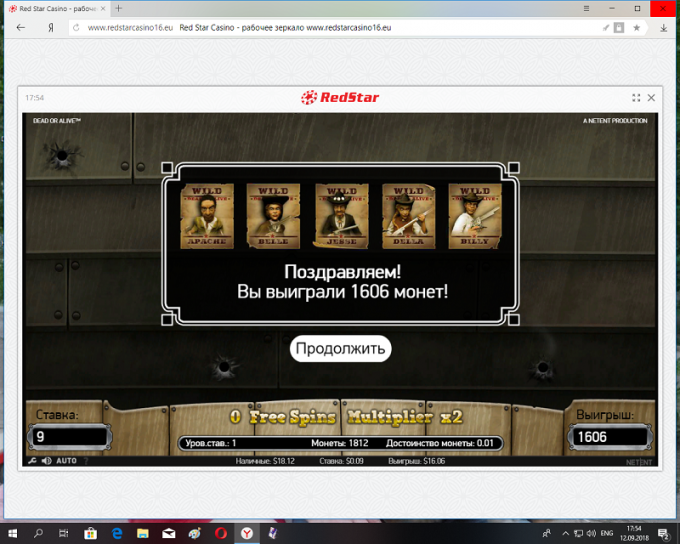Image resolution: width=680 pixels, height=544 pixels.
Task: Click the Монеты: 1812 text
Action: click(340, 443)
